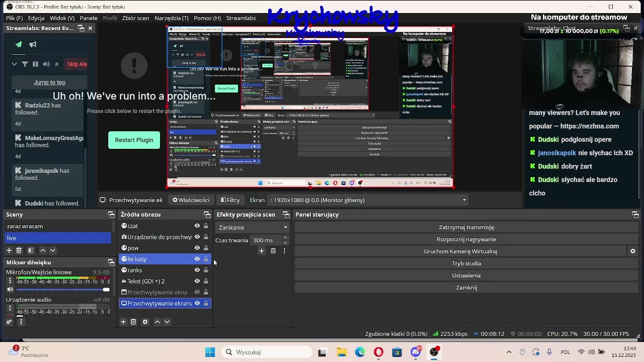Open transition properties dots menu

point(284,250)
